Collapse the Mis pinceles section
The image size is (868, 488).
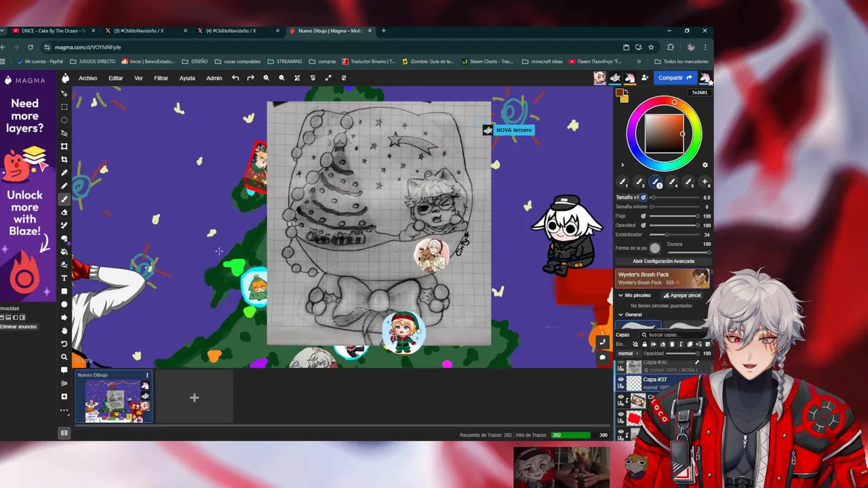tap(620, 296)
